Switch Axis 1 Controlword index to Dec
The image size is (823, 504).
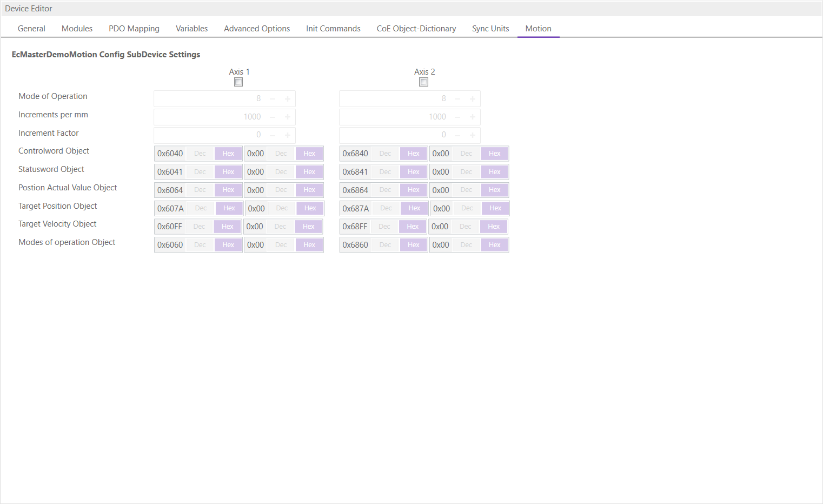coord(200,154)
